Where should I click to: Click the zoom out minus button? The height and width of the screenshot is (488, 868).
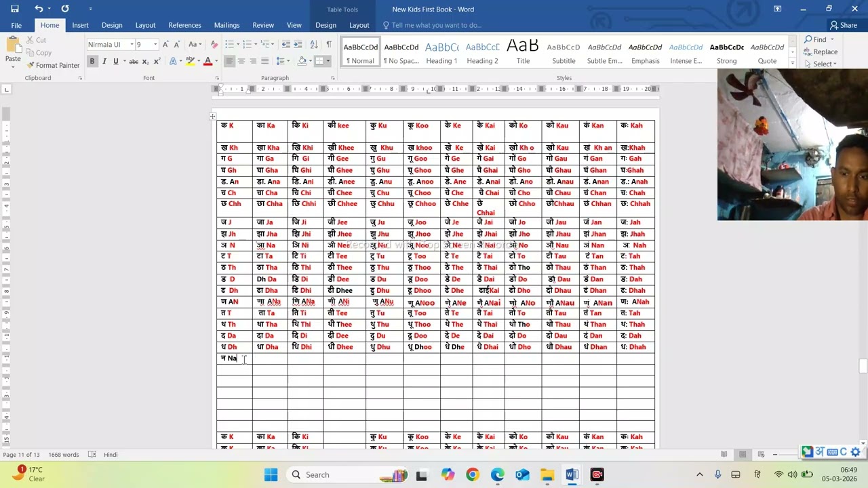(775, 454)
